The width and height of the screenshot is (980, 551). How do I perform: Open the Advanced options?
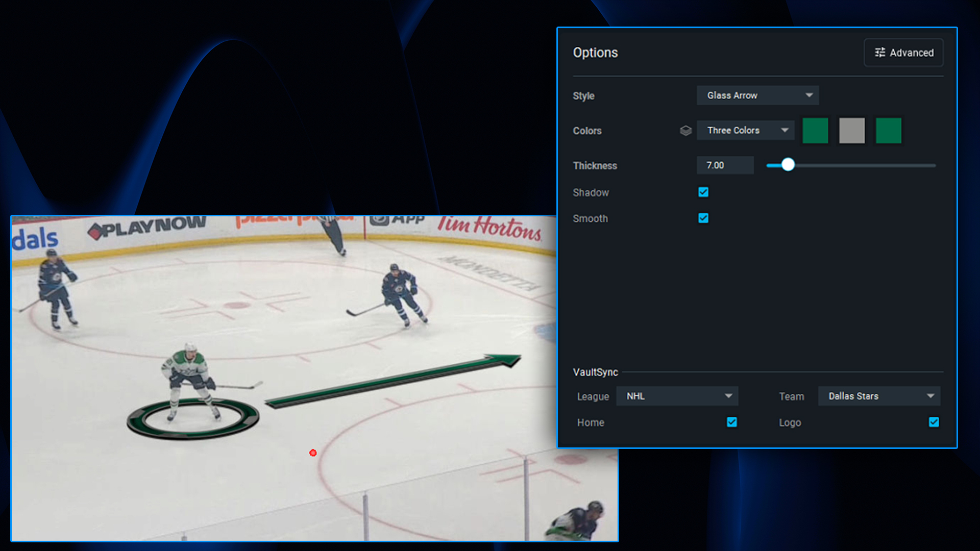903,53
